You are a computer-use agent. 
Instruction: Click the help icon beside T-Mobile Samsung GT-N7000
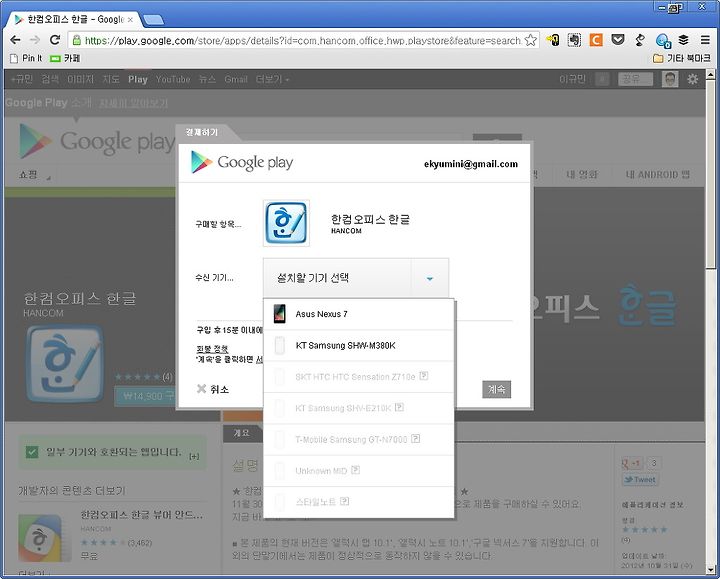pyautogui.click(x=416, y=438)
